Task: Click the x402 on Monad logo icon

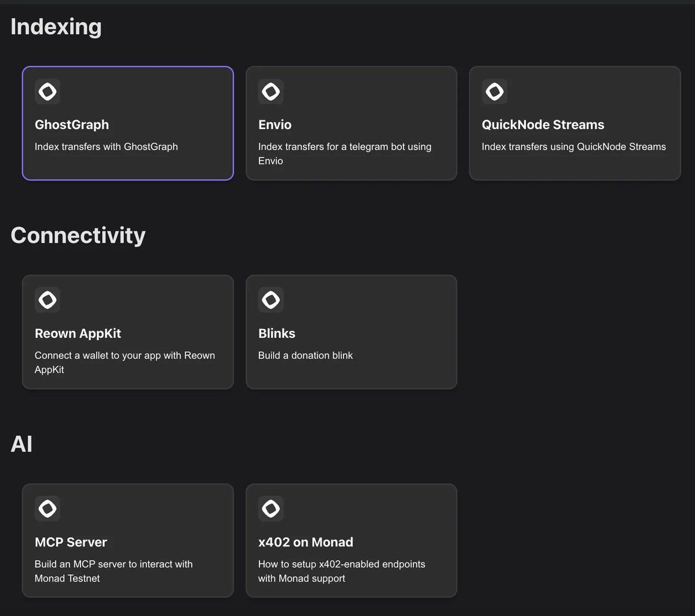Action: 270,508
